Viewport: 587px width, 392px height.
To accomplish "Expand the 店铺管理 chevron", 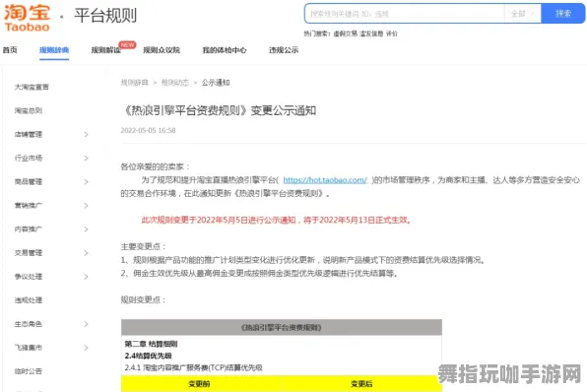I will pyautogui.click(x=86, y=134).
